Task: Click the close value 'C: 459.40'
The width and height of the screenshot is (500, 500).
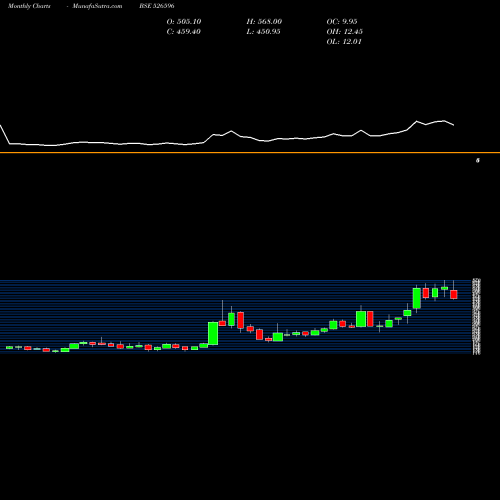Action: 183,32
